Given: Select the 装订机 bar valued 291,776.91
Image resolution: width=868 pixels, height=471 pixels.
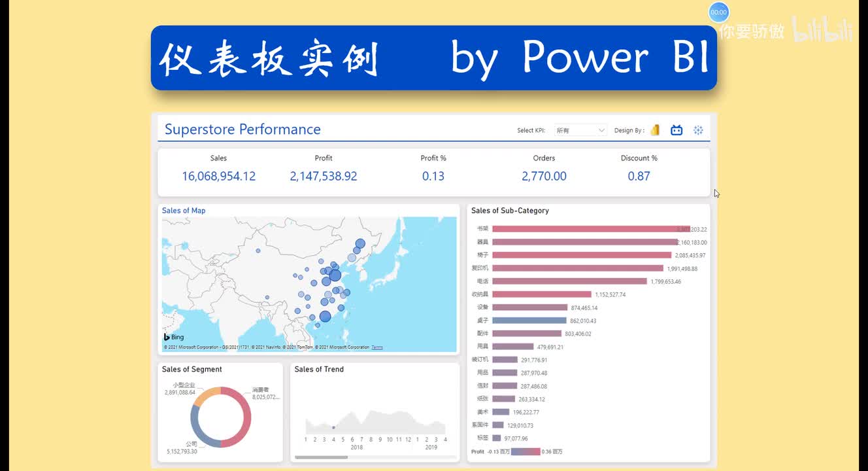Looking at the screenshot, I should (x=505, y=360).
